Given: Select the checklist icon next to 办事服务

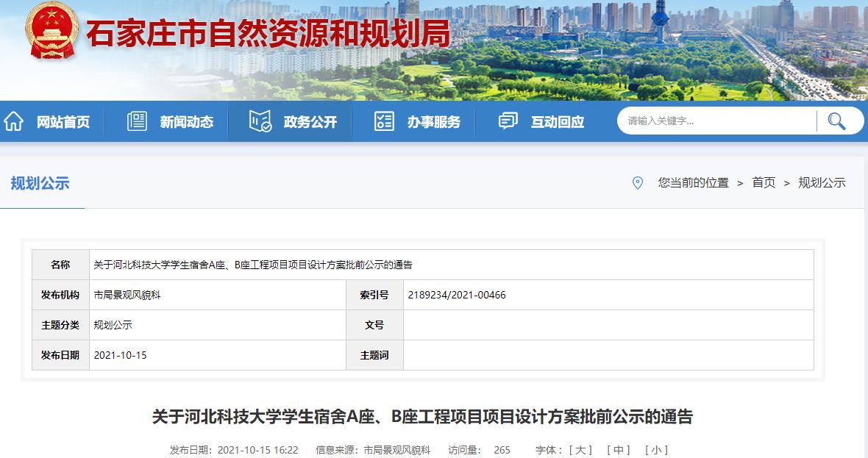Looking at the screenshot, I should point(383,122).
